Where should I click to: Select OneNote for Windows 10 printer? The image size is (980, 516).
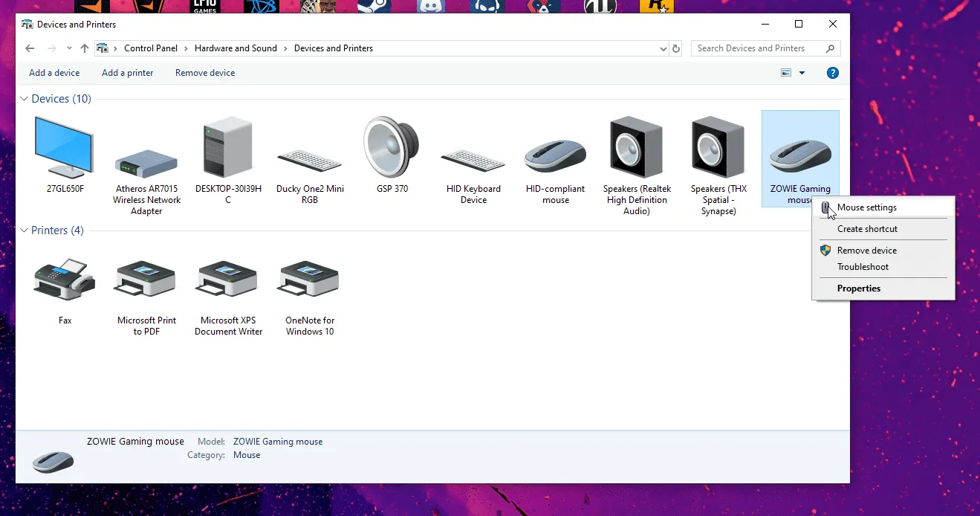[310, 280]
